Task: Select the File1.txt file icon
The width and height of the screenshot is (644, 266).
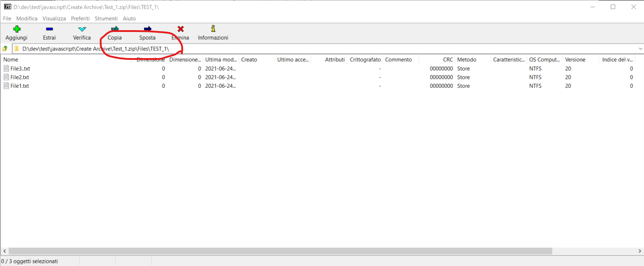Action: [6, 86]
